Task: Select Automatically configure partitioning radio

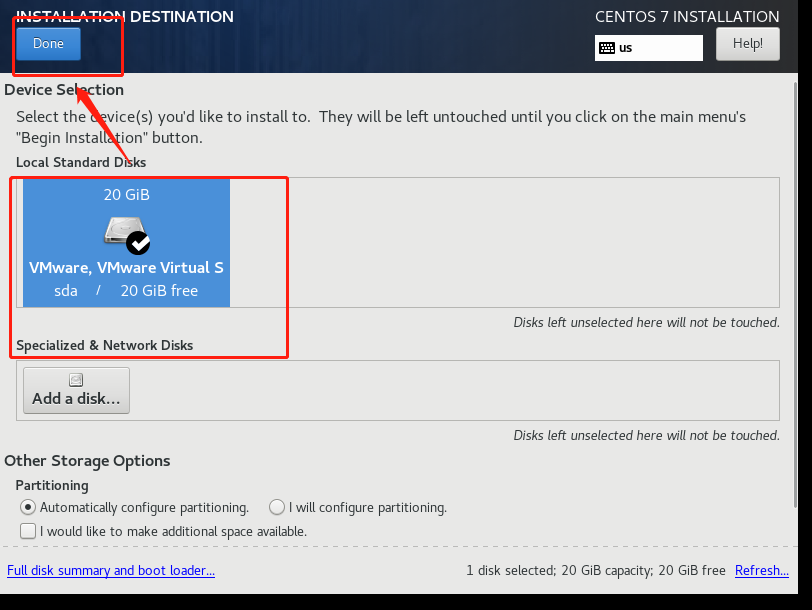Action: point(28,507)
